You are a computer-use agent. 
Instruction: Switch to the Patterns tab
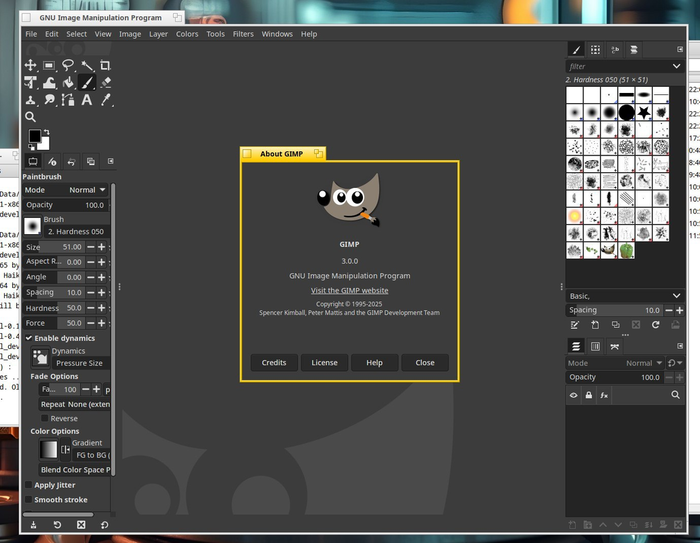click(595, 50)
